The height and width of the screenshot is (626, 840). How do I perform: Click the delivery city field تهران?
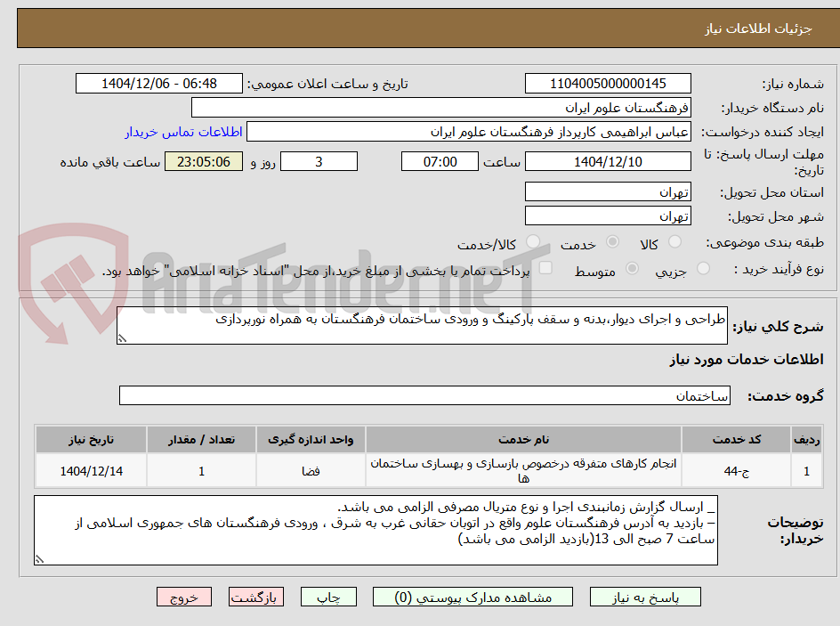pyautogui.click(x=608, y=216)
